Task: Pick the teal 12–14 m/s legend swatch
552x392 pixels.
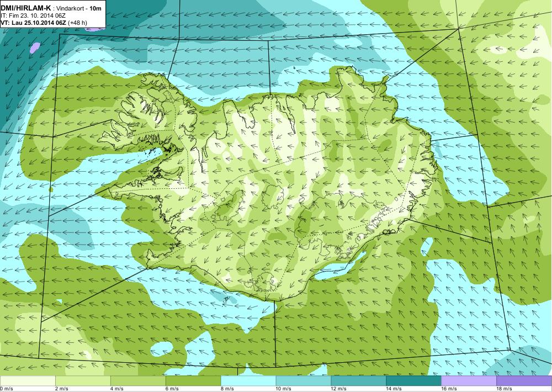Action: (358, 381)
